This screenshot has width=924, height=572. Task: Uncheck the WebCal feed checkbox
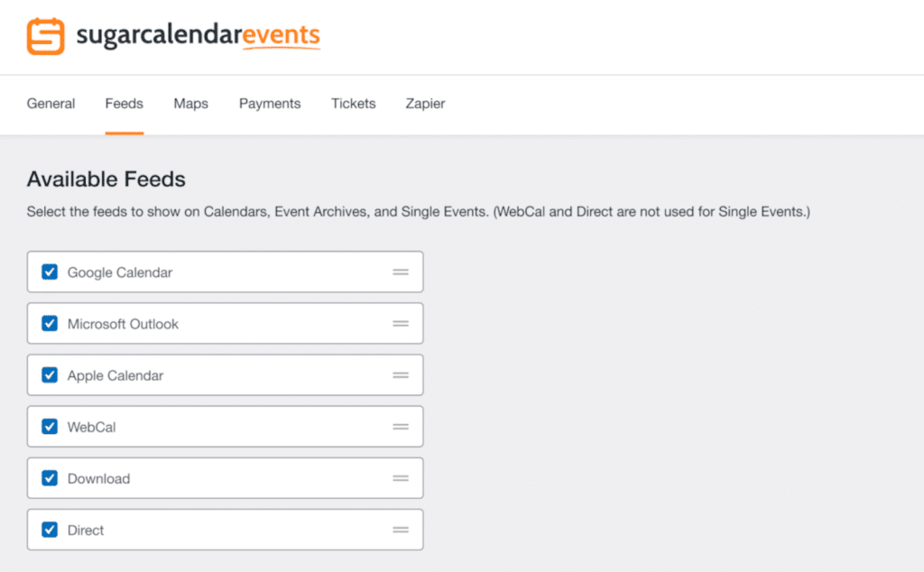[x=50, y=426]
